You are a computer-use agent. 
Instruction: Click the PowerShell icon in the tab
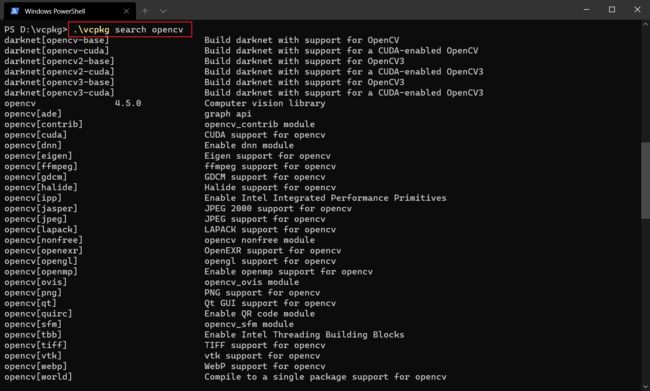(x=15, y=11)
